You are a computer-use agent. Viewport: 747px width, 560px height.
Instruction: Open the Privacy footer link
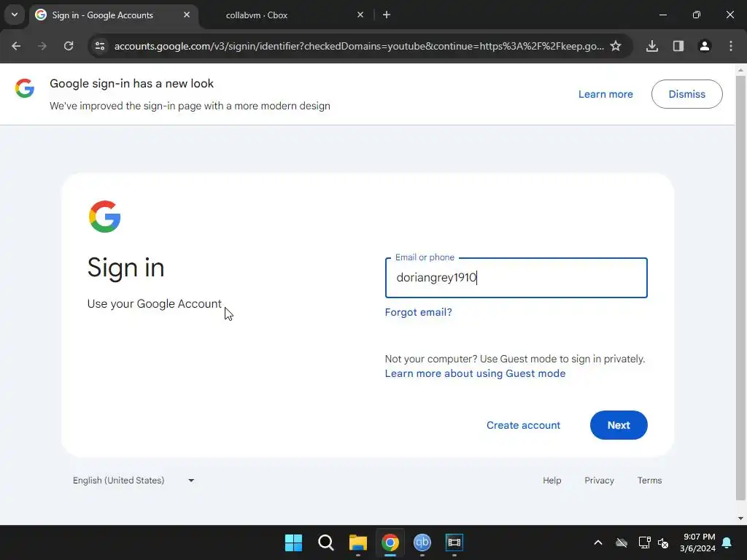pos(599,481)
